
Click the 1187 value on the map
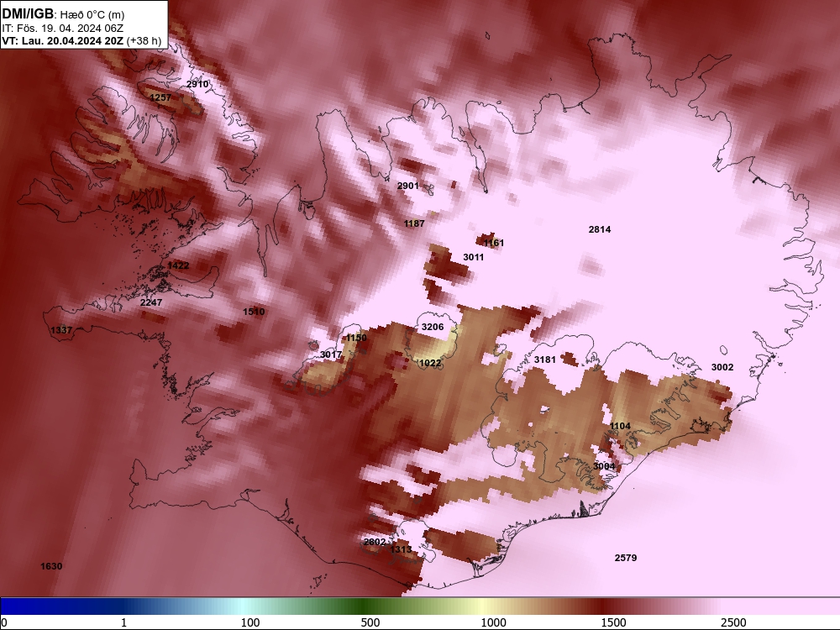coord(414,223)
